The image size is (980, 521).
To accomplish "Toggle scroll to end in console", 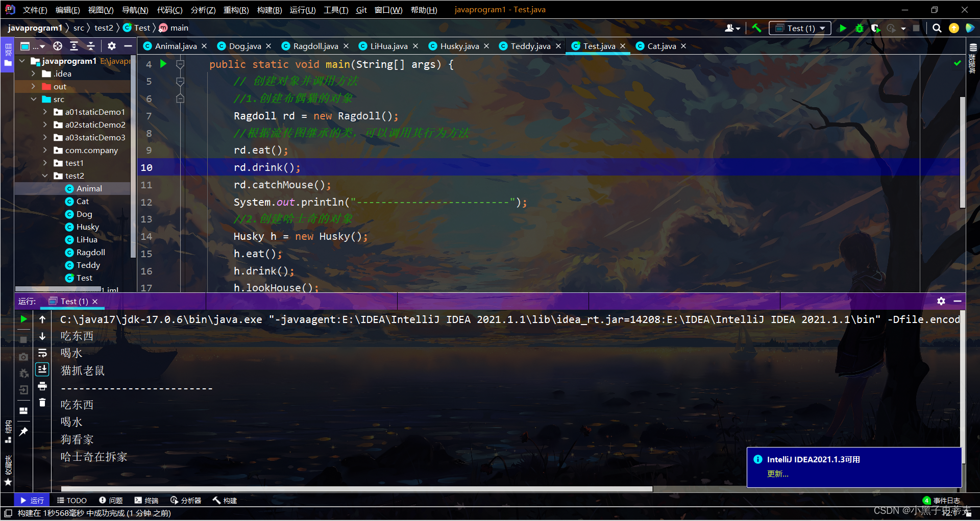I will [x=42, y=369].
